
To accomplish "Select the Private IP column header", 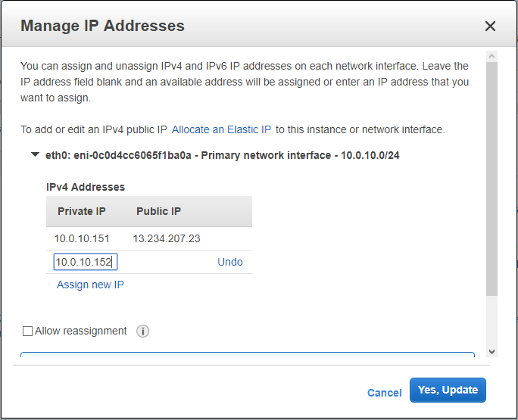I will [x=81, y=211].
